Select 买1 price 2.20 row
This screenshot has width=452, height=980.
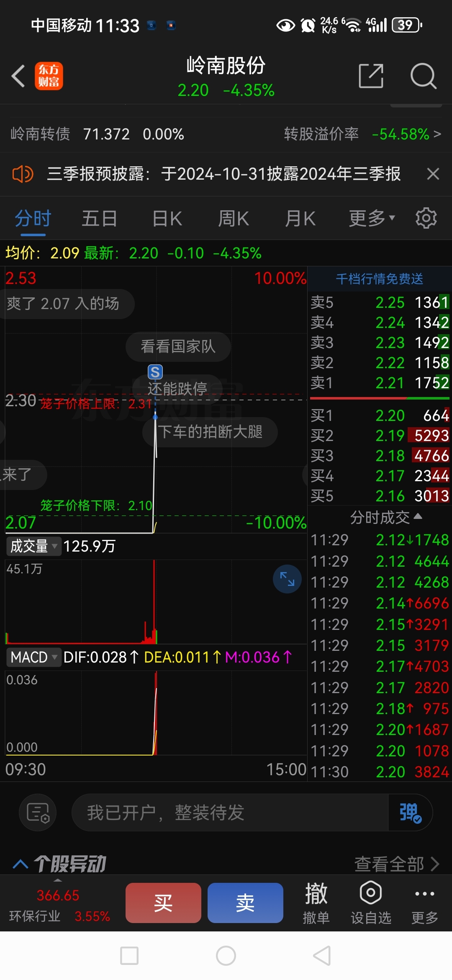pos(380,415)
